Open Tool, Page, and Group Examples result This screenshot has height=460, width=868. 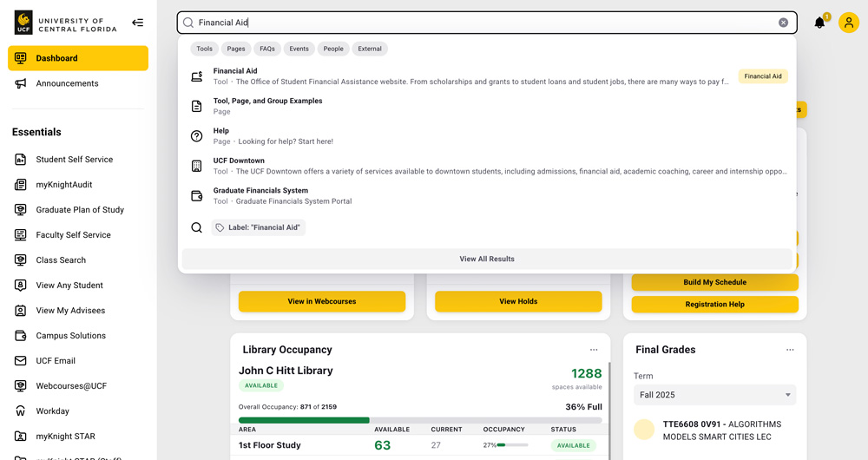click(487, 106)
